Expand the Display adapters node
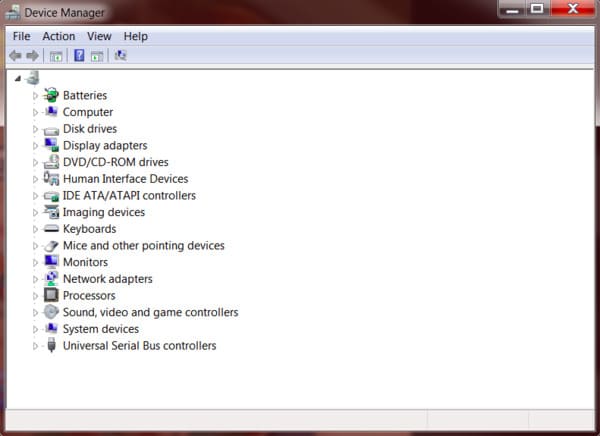Screen dimensions: 600x436 point(35,145)
